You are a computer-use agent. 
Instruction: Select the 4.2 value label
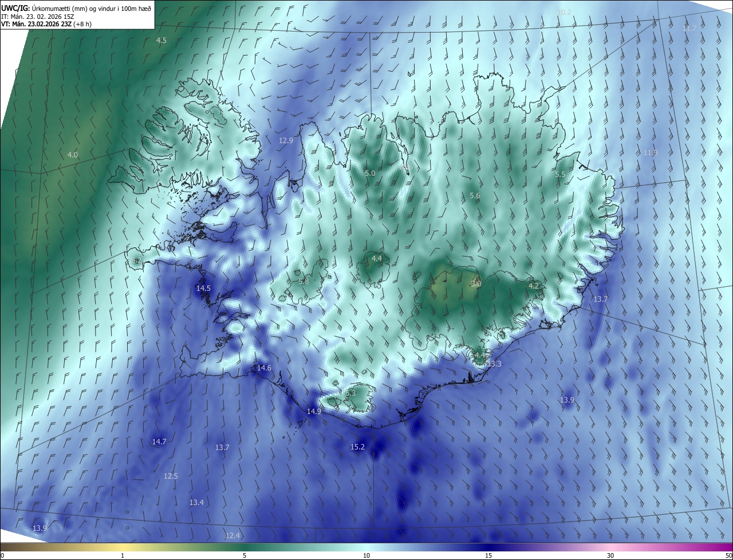pyautogui.click(x=533, y=285)
